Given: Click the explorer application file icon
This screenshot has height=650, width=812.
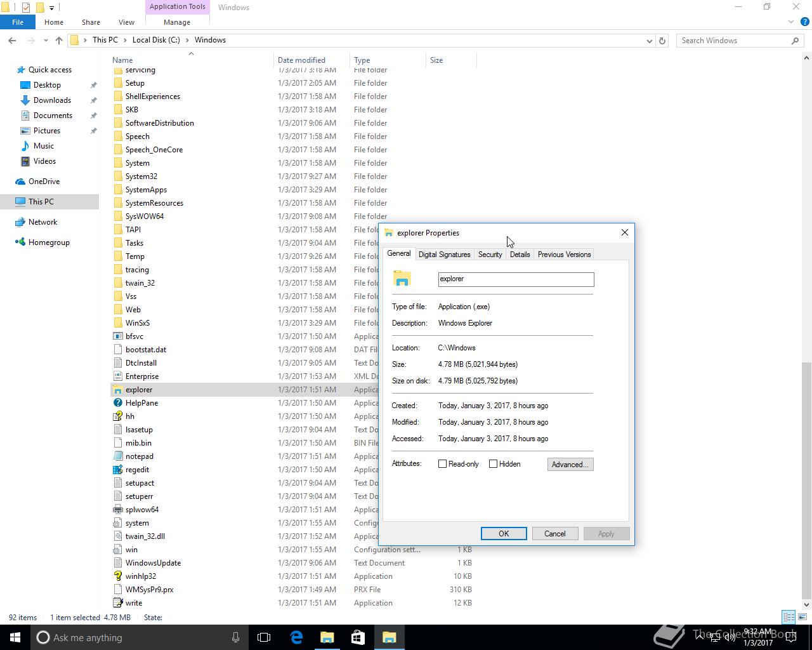Looking at the screenshot, I should 117,390.
